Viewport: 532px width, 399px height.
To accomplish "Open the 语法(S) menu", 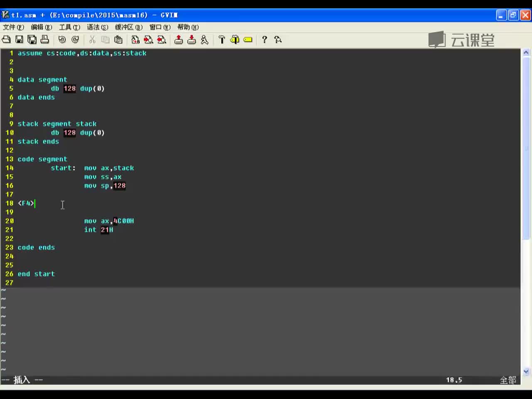I will pyautogui.click(x=97, y=27).
